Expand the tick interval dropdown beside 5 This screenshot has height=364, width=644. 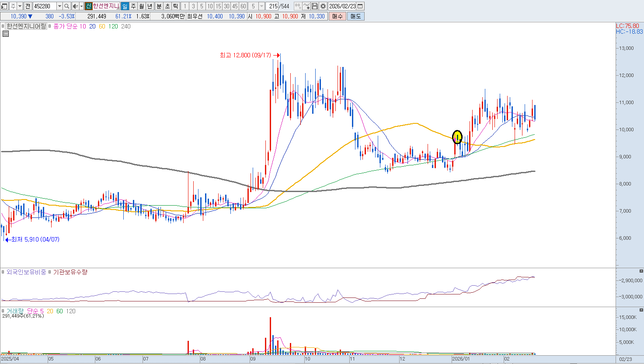[261, 6]
